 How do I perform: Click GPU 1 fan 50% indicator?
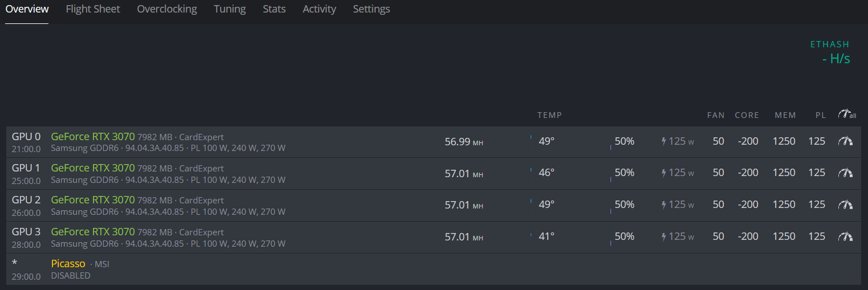tap(624, 173)
